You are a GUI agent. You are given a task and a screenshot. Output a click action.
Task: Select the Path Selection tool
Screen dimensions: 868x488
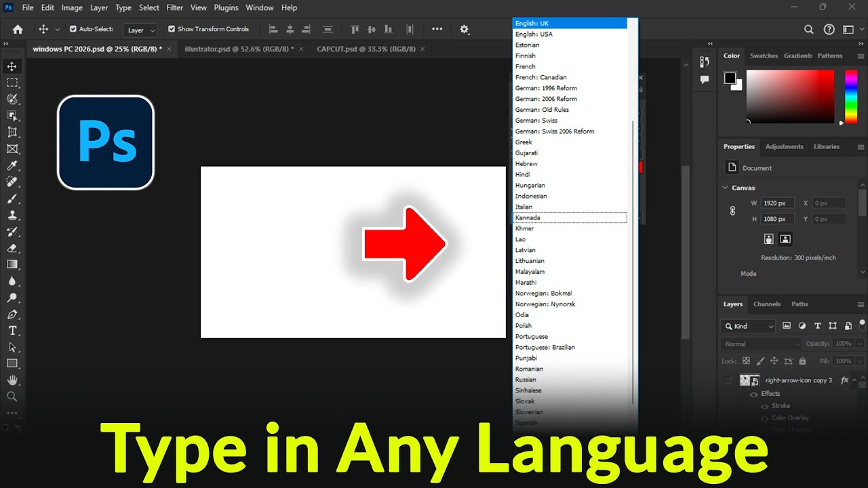click(12, 347)
